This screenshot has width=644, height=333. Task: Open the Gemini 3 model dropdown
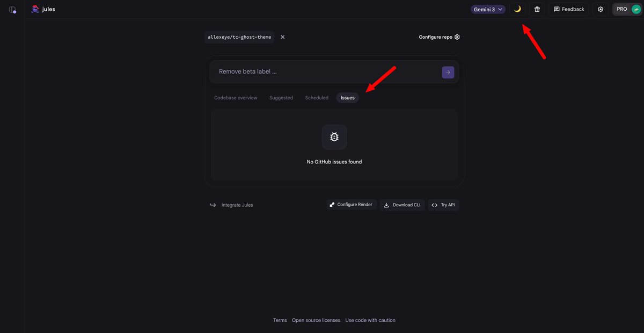[x=488, y=9]
